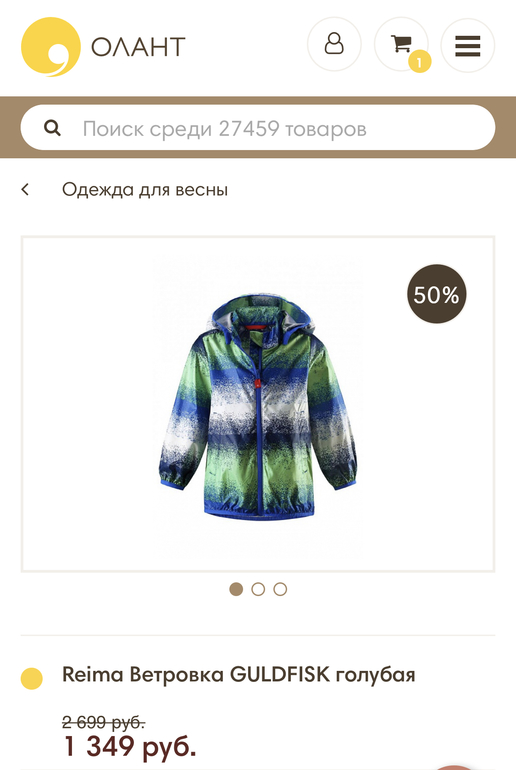Select the second image carousel dot

(258, 589)
